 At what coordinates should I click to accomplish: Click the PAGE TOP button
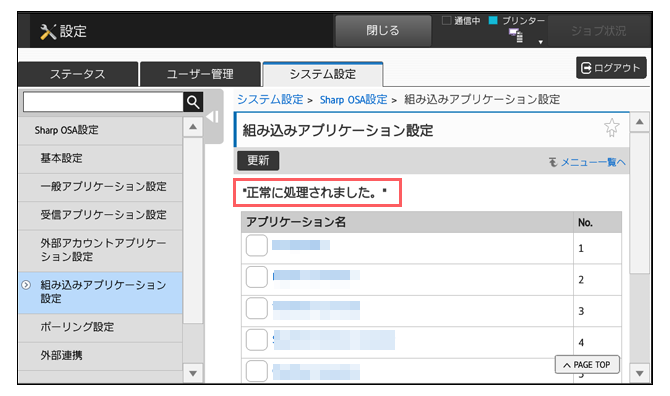click(587, 365)
